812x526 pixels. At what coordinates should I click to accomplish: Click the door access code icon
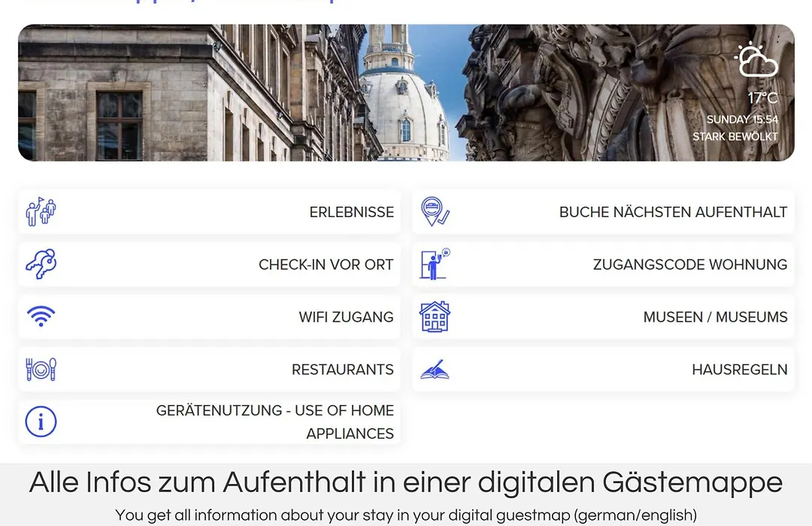[435, 264]
